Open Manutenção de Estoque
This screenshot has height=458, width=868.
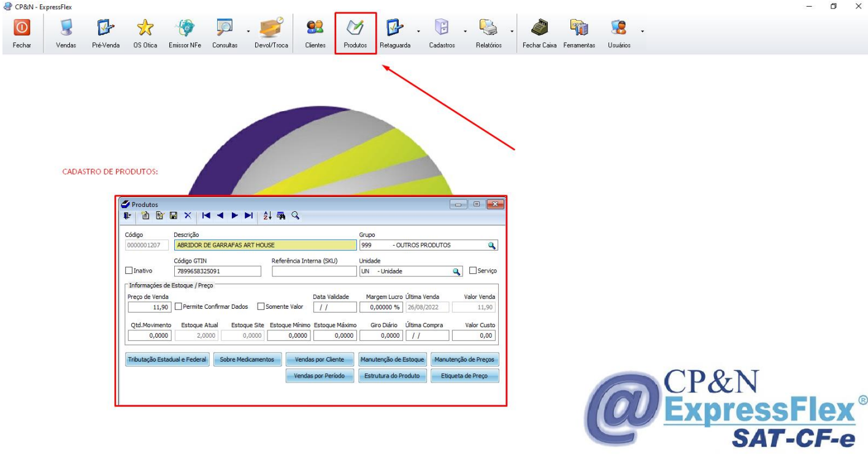tap(392, 359)
